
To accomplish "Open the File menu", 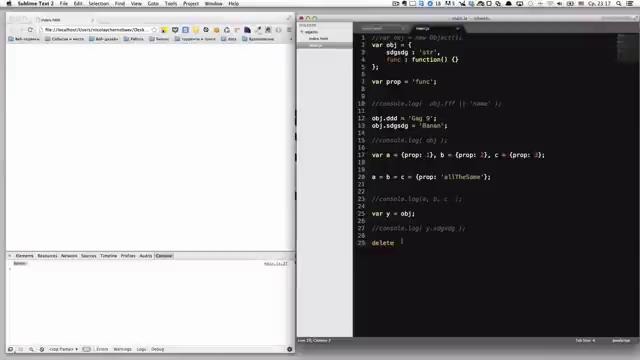I will coord(64,4).
